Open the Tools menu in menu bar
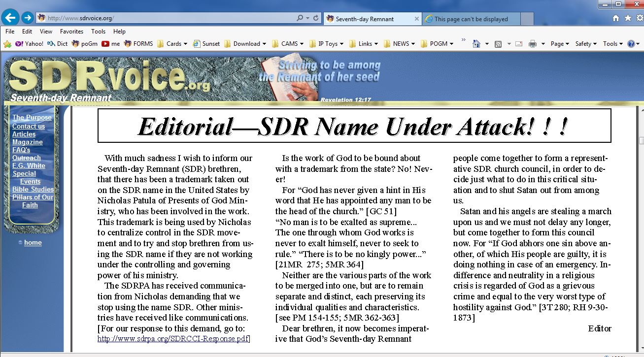Screen dimensions: 644x357 [98, 31]
